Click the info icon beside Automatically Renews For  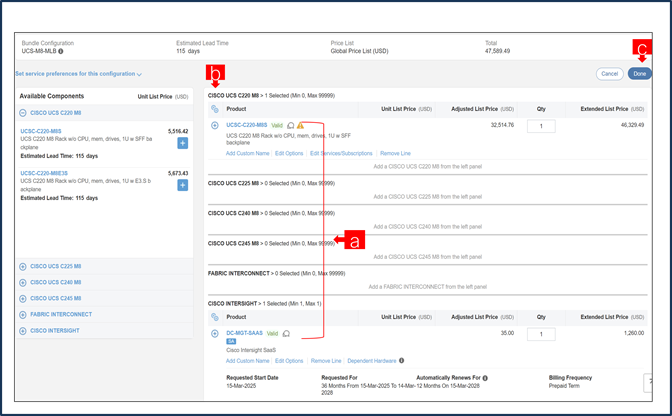485,378
